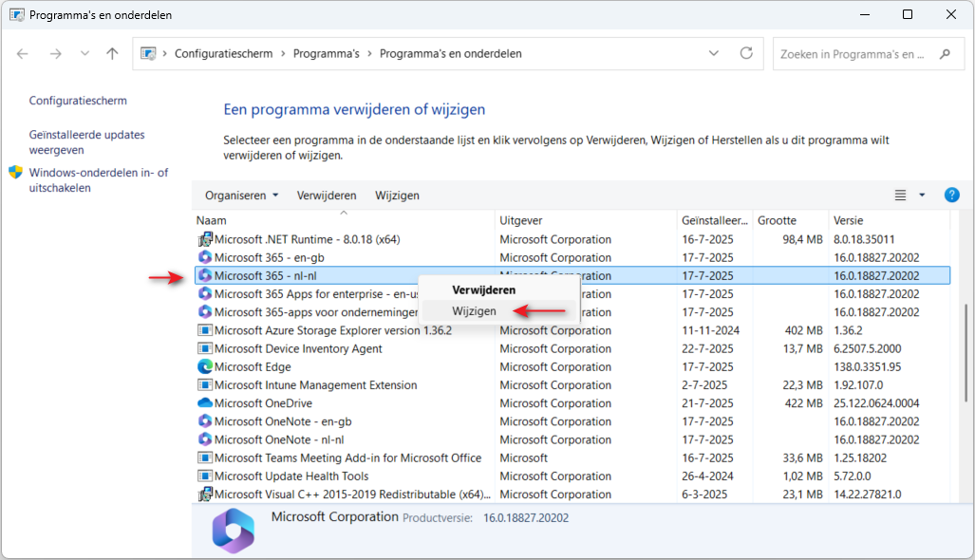Open the help question mark button

tap(951, 196)
